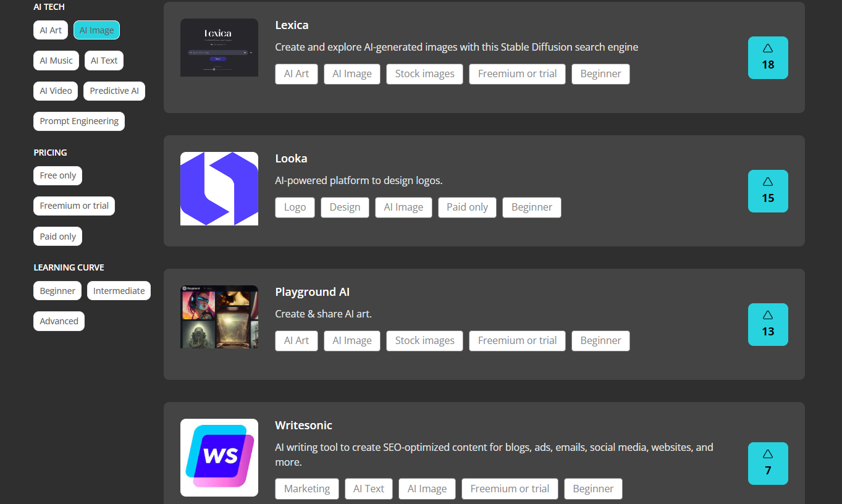The width and height of the screenshot is (842, 504).
Task: Click Freemium or trial tag on Lexica
Action: (517, 74)
